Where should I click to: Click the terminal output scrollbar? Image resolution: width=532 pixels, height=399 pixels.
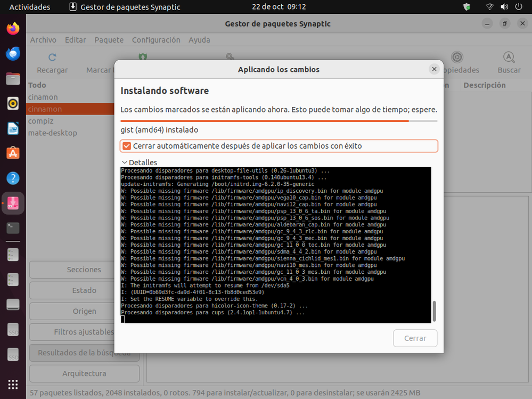[435, 311]
